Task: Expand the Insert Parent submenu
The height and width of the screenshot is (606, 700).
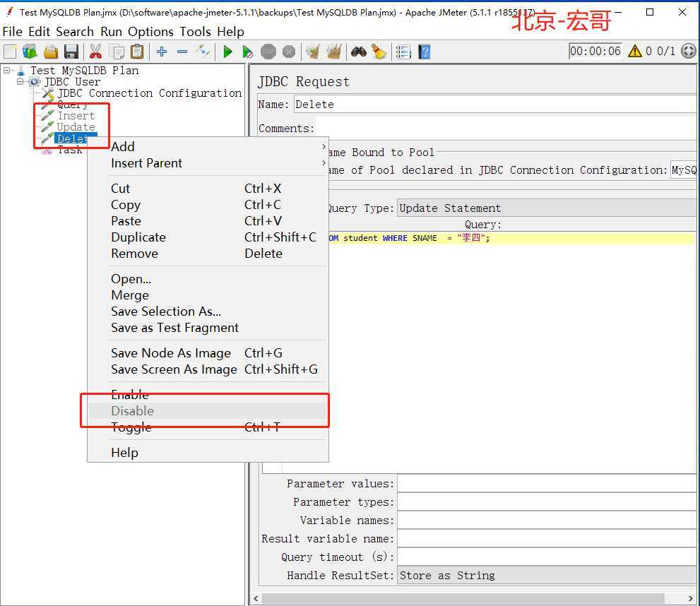Action: [208, 163]
